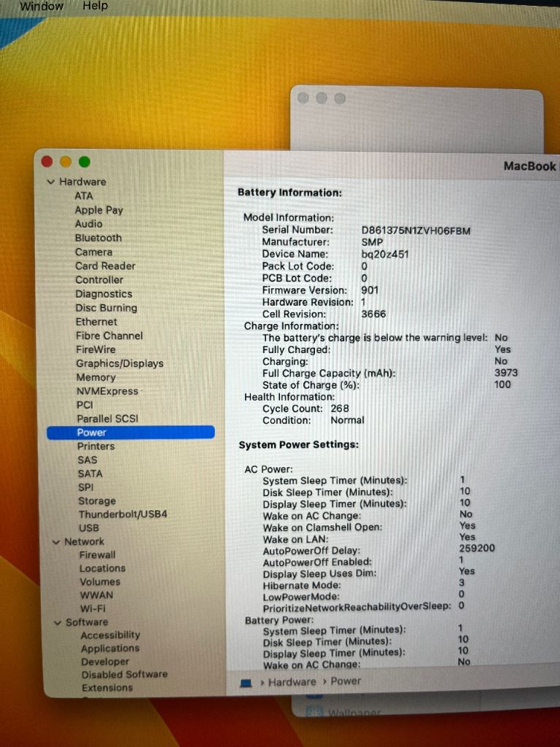
Task: Click the MacBook window title
Action: click(530, 166)
